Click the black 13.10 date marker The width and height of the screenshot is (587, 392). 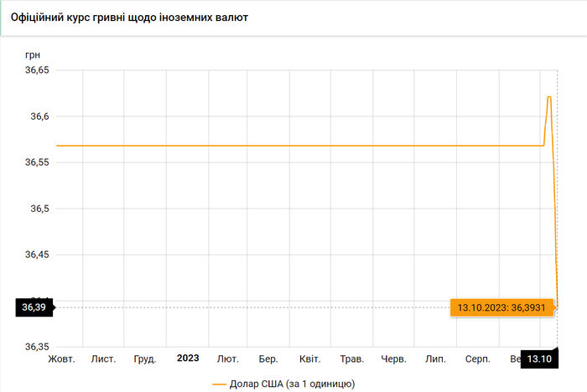pos(540,358)
